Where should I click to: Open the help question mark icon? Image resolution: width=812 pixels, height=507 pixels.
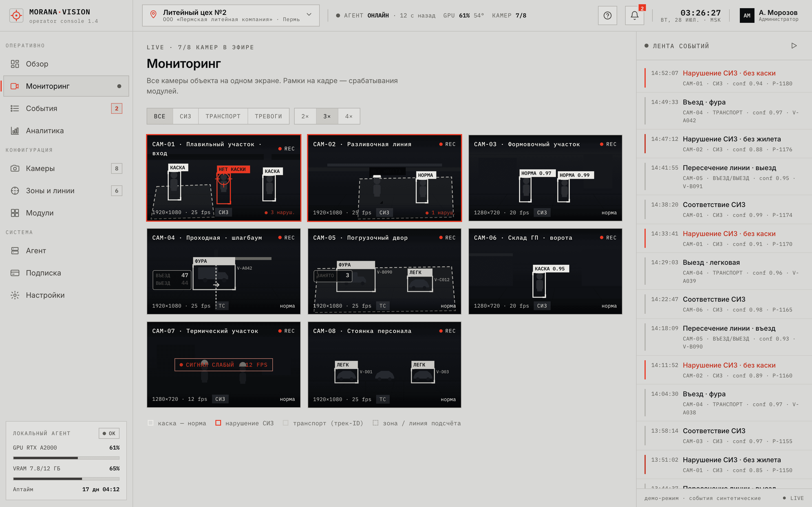click(607, 15)
